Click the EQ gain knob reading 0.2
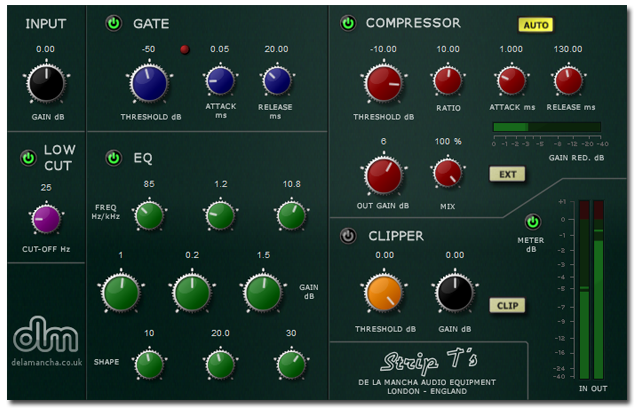634x410 pixels. (x=192, y=292)
